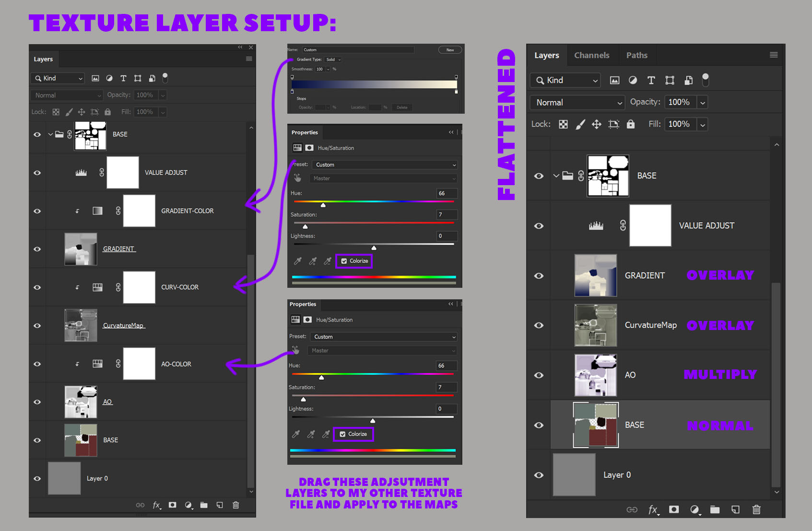Collapse the BASE group in the flattened Layers panel
Viewport: 812px width, 531px height.
[x=556, y=176]
